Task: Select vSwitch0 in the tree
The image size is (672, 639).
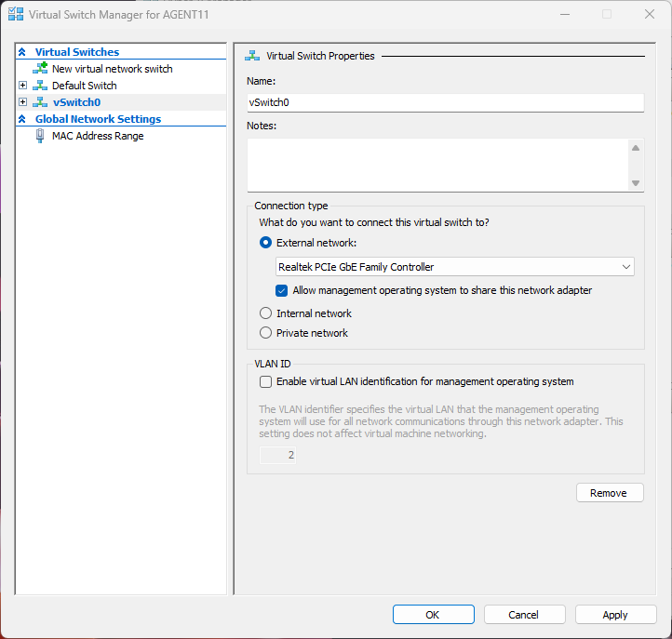Action: coord(76,102)
